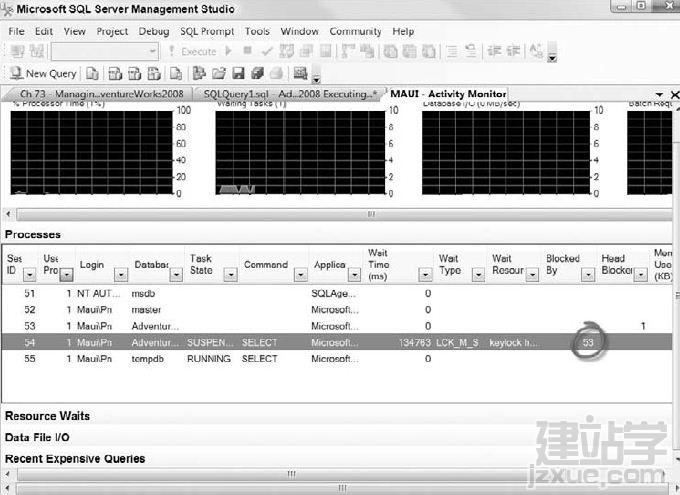Expand the Resource Waits section
Viewport: 680px width, 495px height.
click(47, 416)
